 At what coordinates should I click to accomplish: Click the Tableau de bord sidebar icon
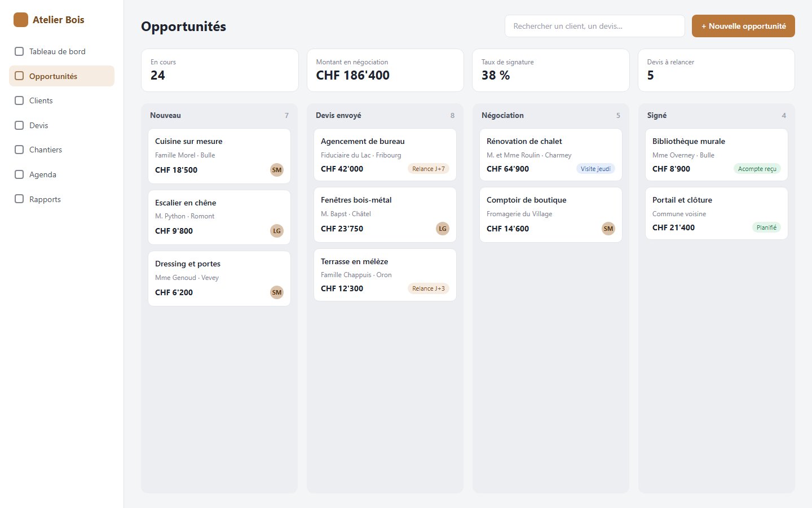pos(19,51)
